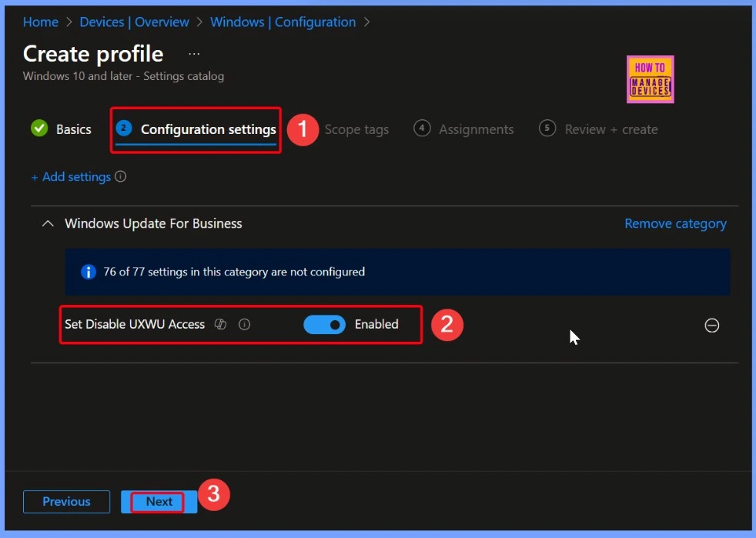Show the info tooltip next to Add settings

click(121, 176)
